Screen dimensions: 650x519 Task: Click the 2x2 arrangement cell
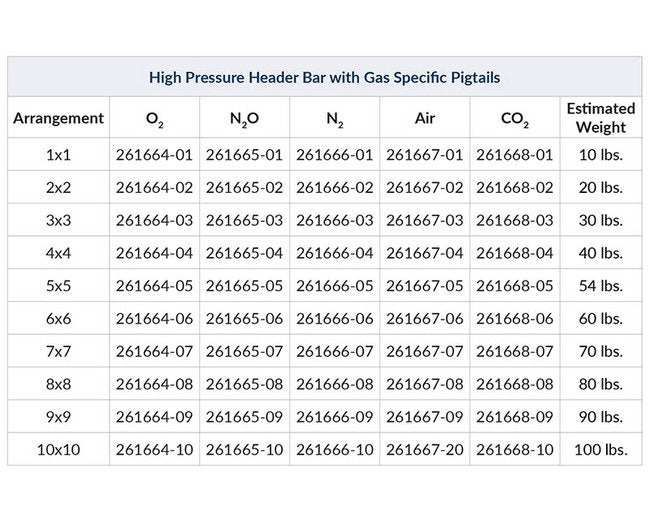[x=58, y=188]
